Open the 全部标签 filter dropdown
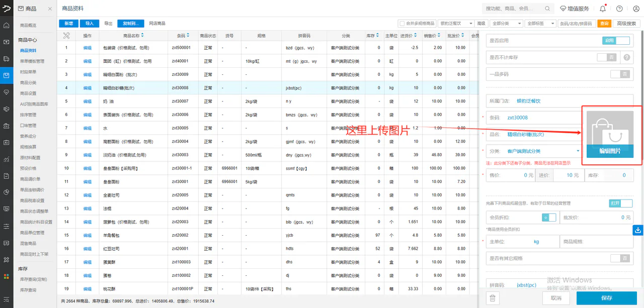This screenshot has height=308, width=644. coord(540,24)
